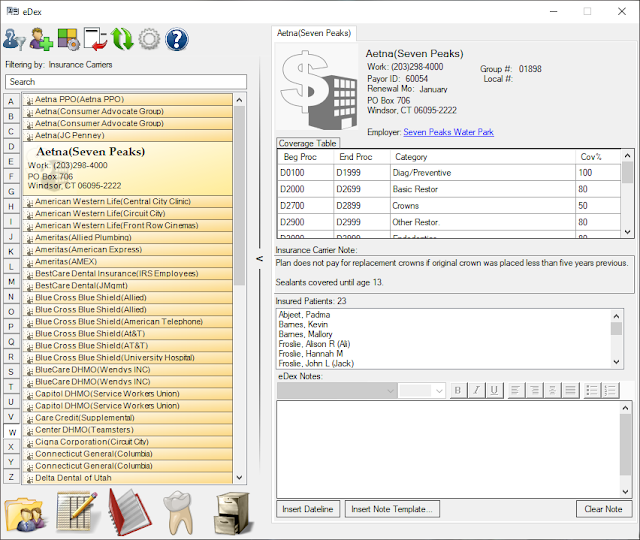
Task: Click insured patients scroll down arrow
Action: [616, 362]
